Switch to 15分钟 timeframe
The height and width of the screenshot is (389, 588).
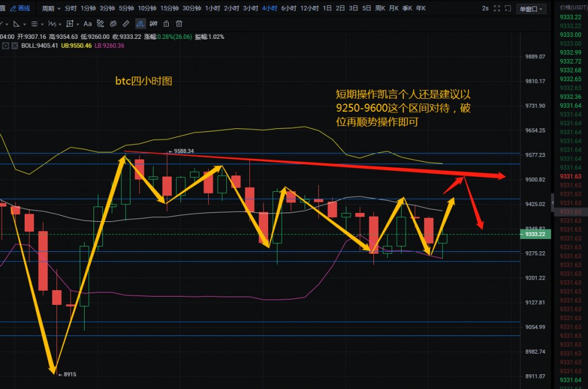[169, 9]
